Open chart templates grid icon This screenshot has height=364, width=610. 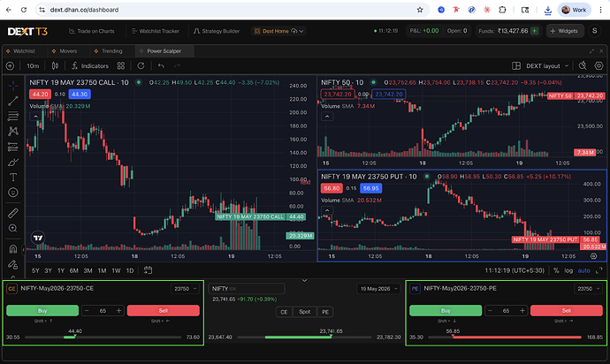point(121,66)
